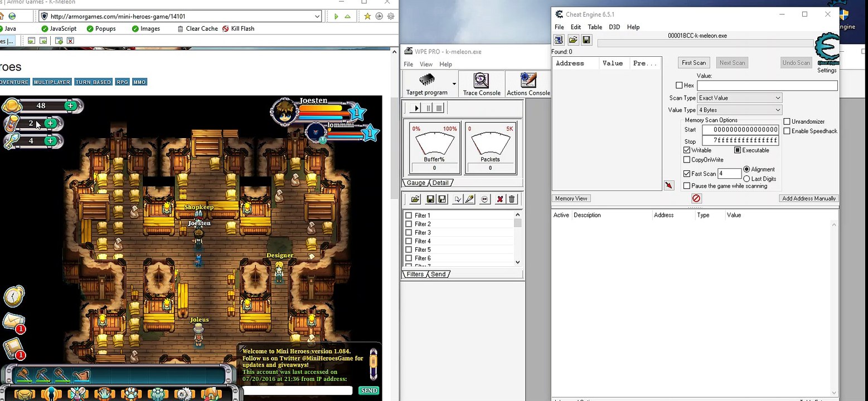The height and width of the screenshot is (401, 868).
Task: Click the save floppy icon in Cheat Engine
Action: (x=586, y=40)
